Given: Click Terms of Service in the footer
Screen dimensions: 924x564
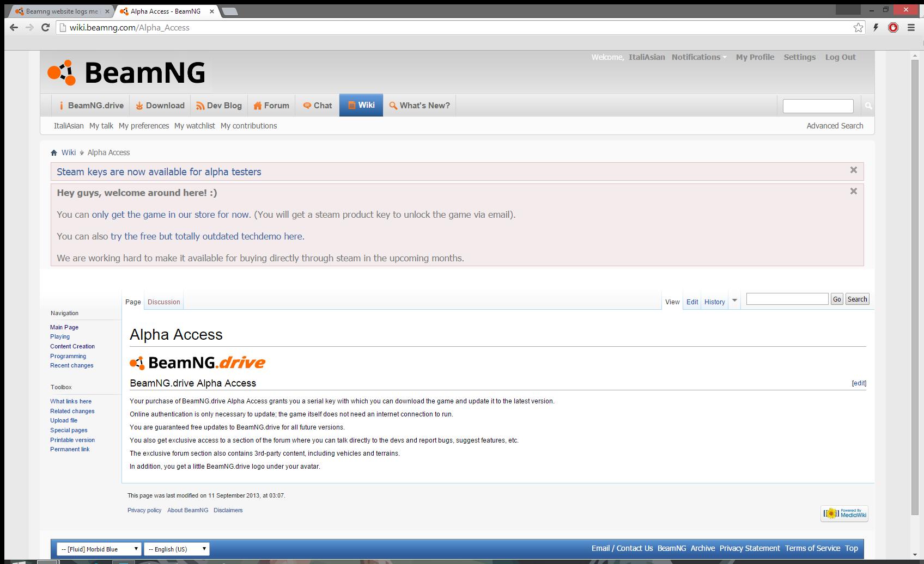Looking at the screenshot, I should [x=812, y=548].
